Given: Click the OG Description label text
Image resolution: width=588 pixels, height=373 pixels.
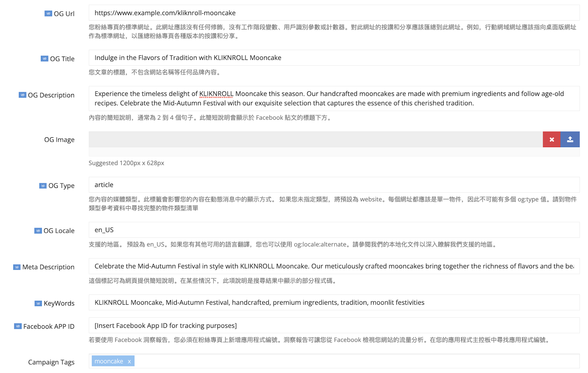Looking at the screenshot, I should (x=51, y=95).
